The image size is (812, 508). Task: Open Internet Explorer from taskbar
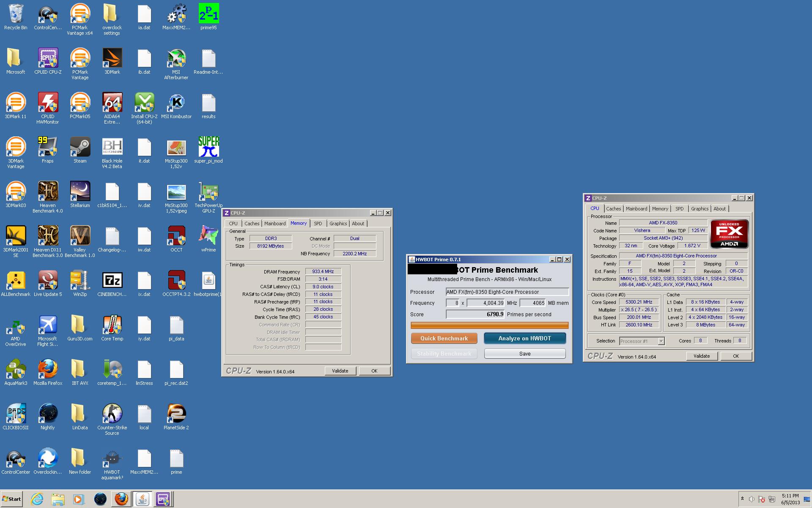click(x=37, y=499)
